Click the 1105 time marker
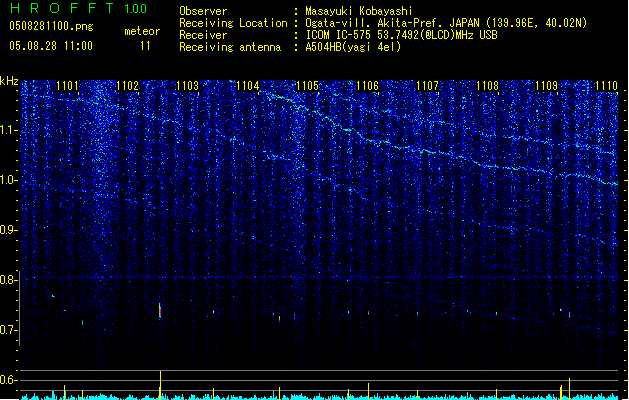The width and height of the screenshot is (629, 400). (x=307, y=86)
